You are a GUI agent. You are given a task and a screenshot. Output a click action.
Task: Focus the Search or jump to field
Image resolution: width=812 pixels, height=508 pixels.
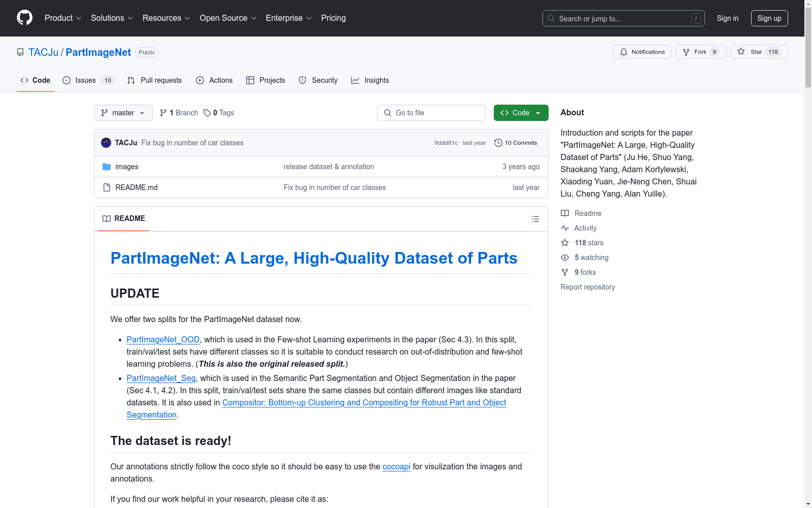(624, 18)
